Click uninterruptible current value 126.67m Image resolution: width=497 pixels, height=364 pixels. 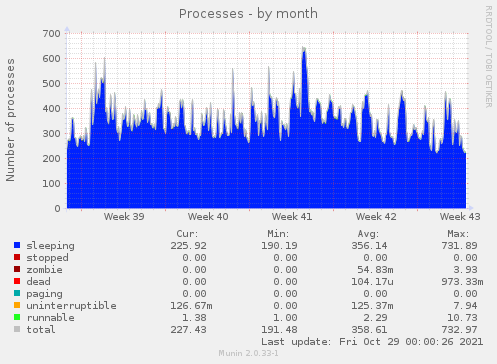coord(191,306)
